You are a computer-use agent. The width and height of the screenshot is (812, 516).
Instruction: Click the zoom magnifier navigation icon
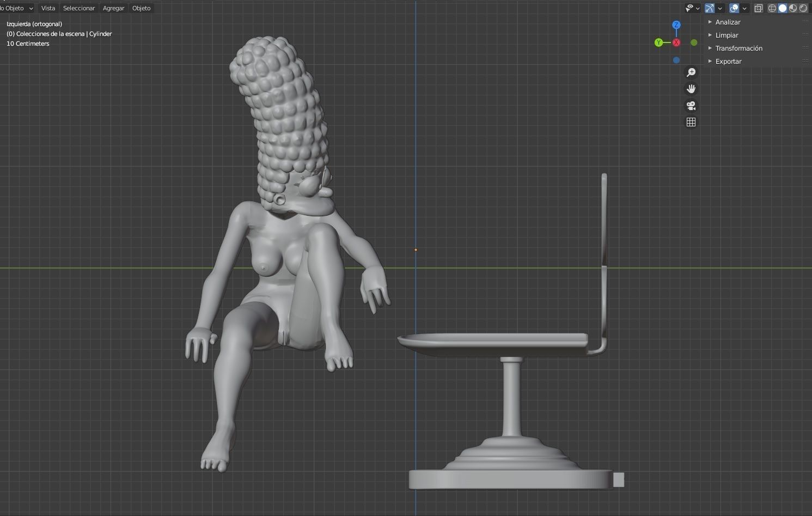(x=691, y=72)
